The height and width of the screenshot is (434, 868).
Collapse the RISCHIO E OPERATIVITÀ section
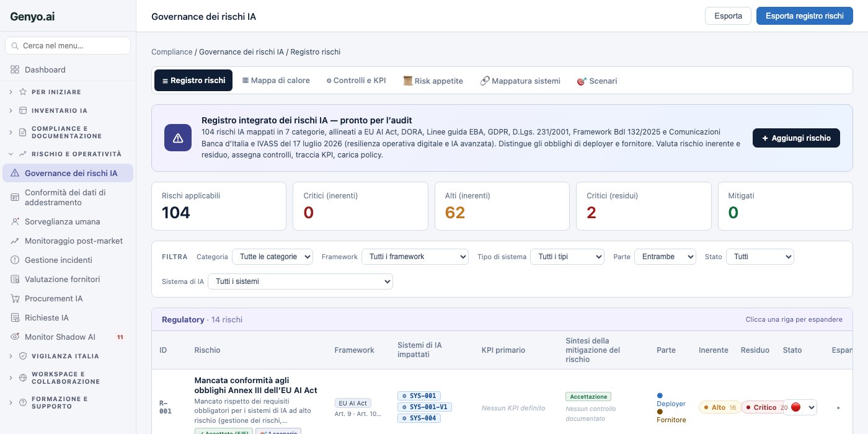(11, 154)
